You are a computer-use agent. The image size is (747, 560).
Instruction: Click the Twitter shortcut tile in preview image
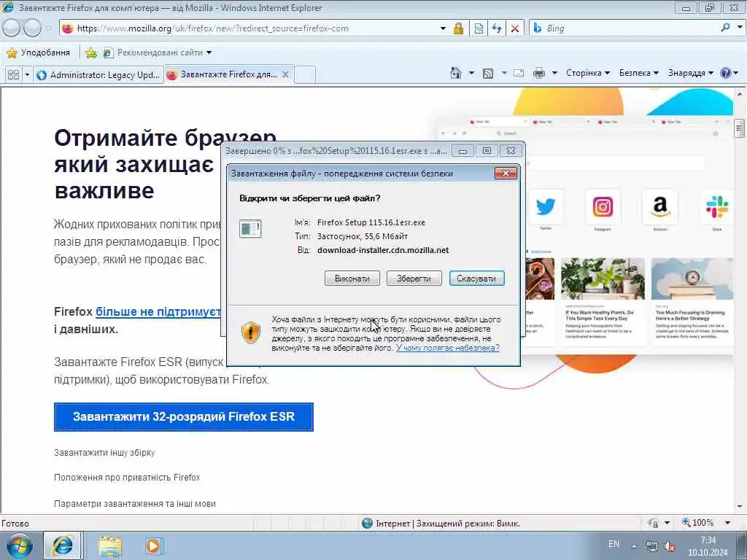click(x=546, y=206)
